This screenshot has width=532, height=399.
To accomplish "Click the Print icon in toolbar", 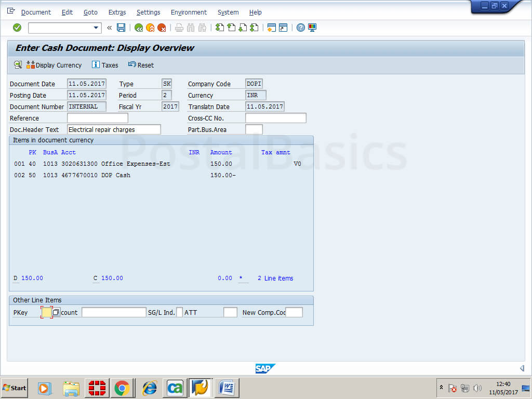I will (179, 28).
